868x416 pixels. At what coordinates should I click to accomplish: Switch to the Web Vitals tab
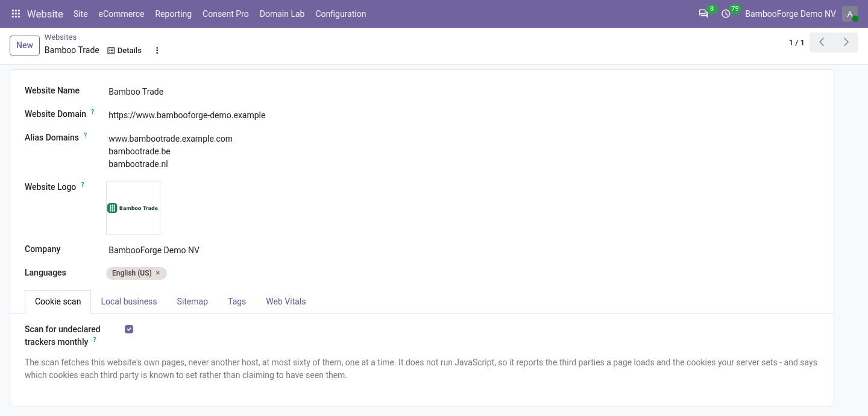(286, 301)
